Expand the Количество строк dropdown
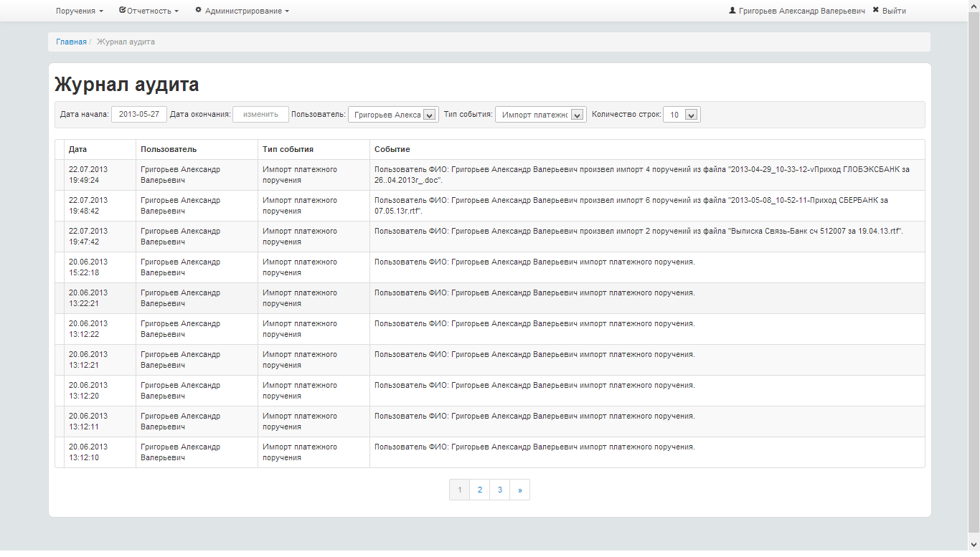This screenshot has height=557, width=980. (x=682, y=115)
